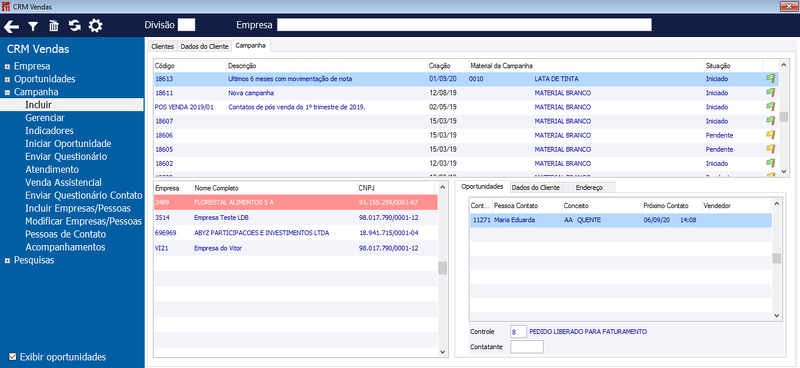Click the green flag icon for campaign 18602
The image size is (800, 368).
770,163
